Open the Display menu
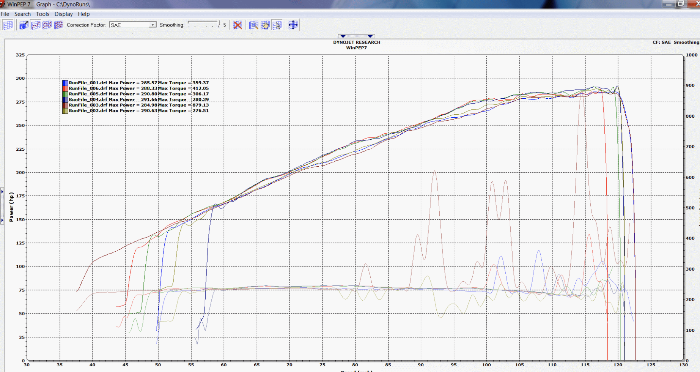This screenshot has width=700, height=372. (x=63, y=14)
